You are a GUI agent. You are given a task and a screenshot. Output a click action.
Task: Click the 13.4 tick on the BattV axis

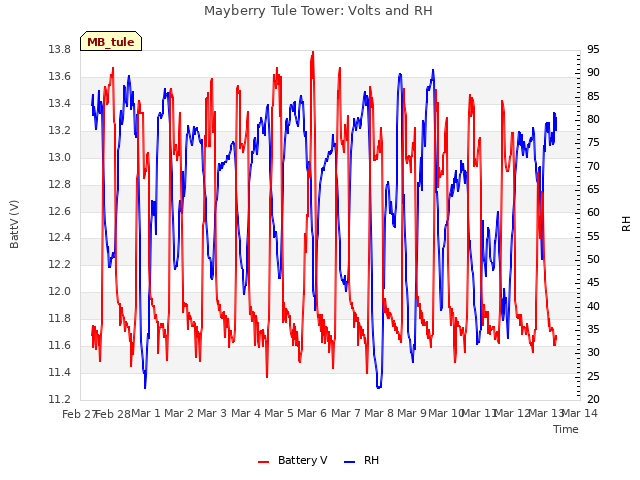60,104
